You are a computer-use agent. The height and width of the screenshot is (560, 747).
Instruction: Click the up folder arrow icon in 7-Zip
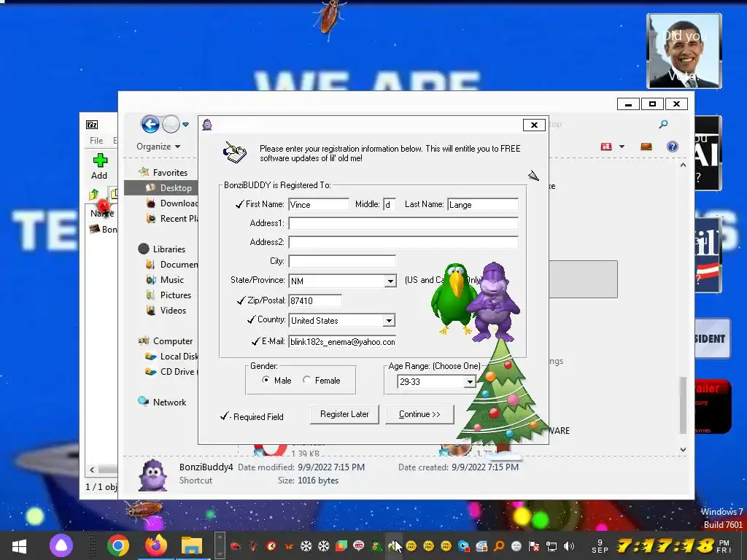click(x=94, y=194)
